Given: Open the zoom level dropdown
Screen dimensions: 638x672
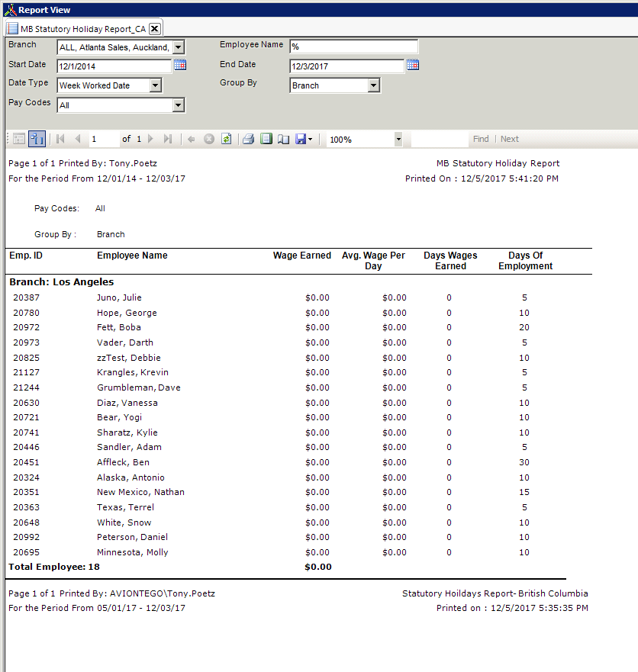Looking at the screenshot, I should tap(398, 140).
